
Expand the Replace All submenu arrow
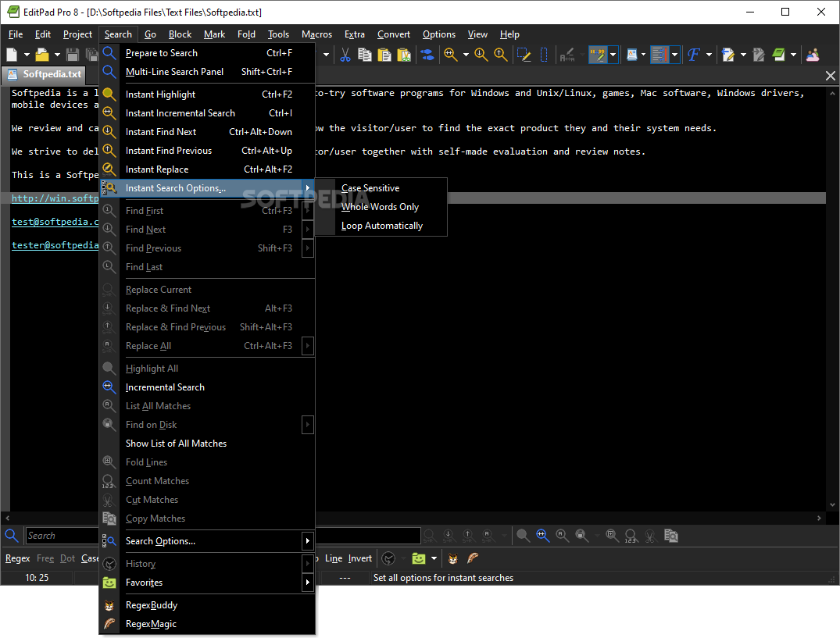pos(308,346)
